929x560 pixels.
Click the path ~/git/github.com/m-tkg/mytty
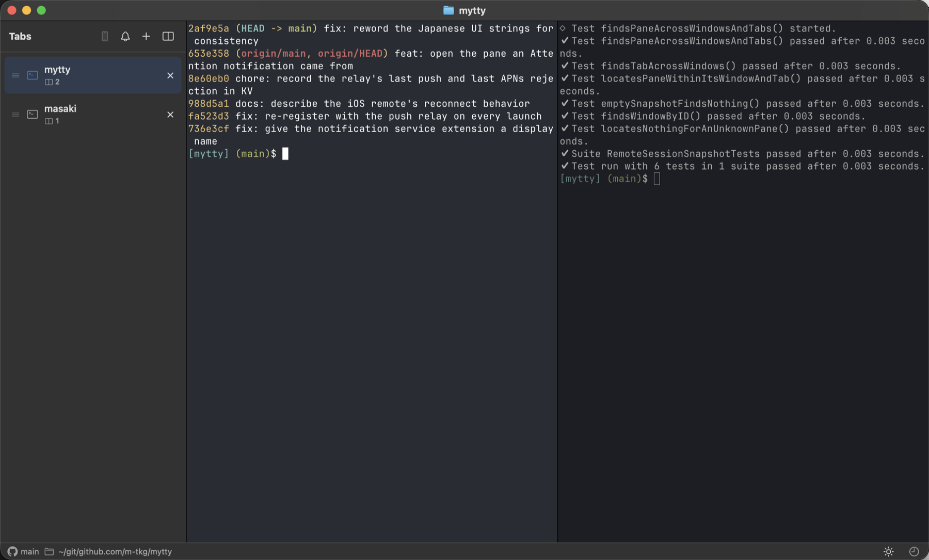[115, 551]
